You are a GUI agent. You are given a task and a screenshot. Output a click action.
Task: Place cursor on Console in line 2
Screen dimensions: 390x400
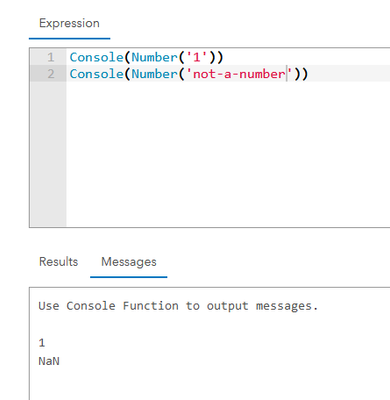[x=97, y=74]
